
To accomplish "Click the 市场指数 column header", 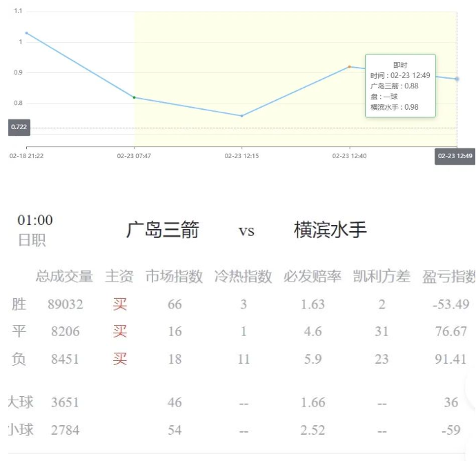I will 174,277.
